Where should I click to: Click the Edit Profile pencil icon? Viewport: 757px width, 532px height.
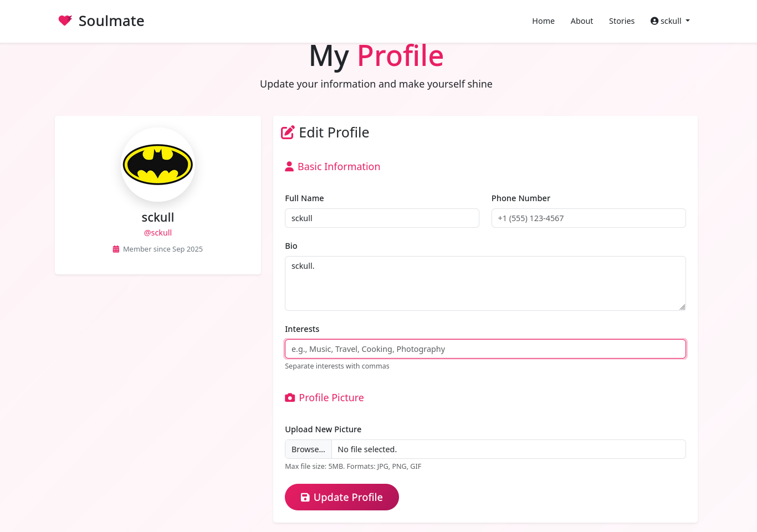point(288,132)
